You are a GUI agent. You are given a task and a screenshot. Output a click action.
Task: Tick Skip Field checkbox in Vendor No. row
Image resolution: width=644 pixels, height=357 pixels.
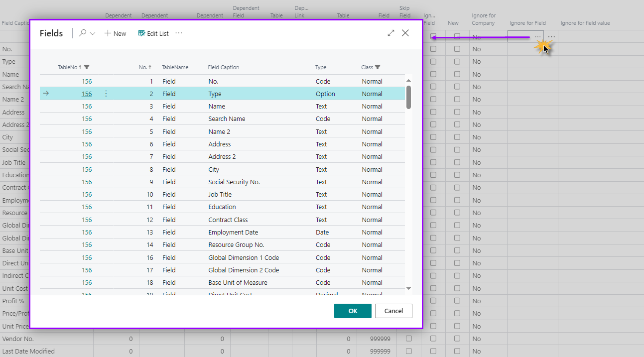409,339
